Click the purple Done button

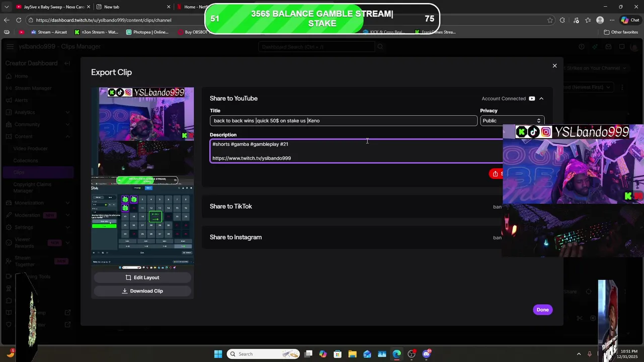pos(542,310)
